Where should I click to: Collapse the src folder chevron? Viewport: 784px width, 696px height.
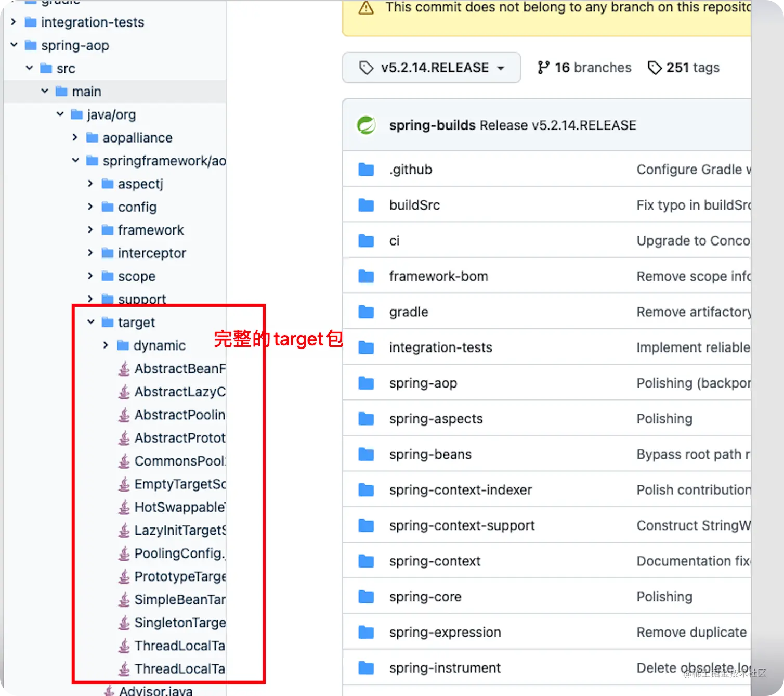(x=30, y=68)
